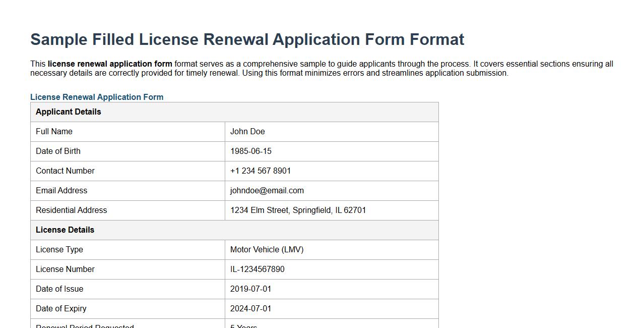Select the bolded license renewal application form text

109,64
